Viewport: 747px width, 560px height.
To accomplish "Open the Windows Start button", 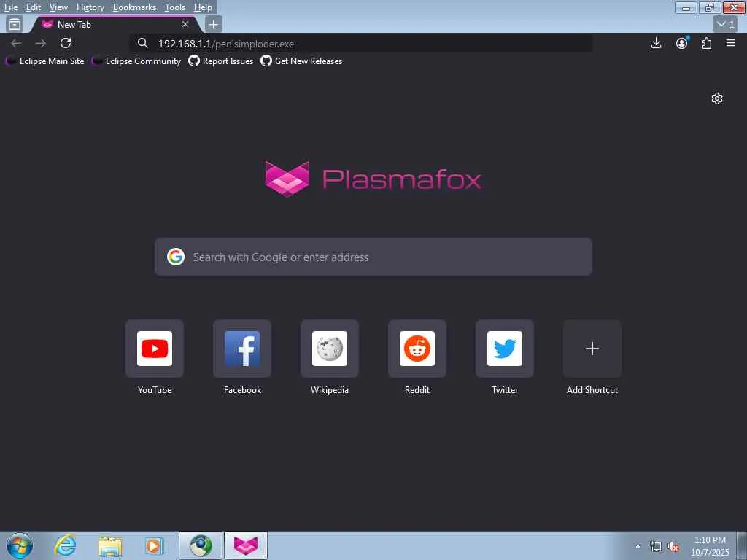I will pyautogui.click(x=20, y=545).
